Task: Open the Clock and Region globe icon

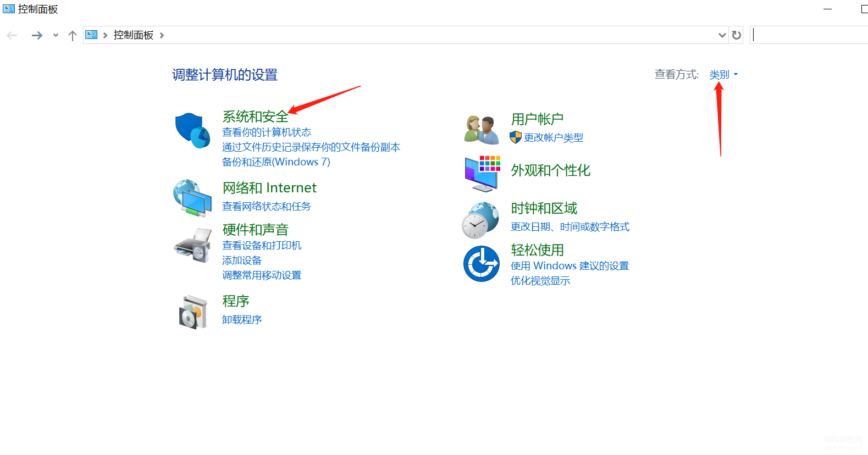Action: (480, 220)
